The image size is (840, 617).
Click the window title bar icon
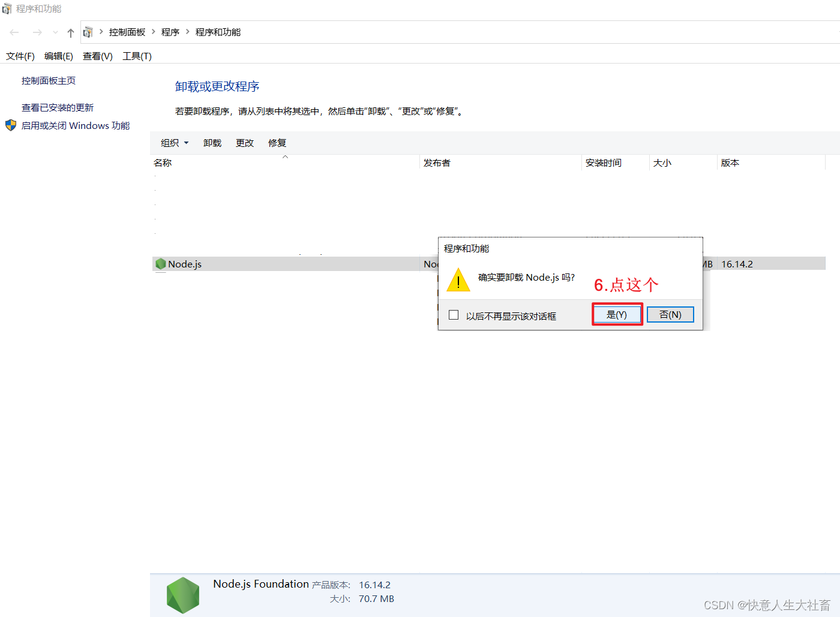pyautogui.click(x=7, y=8)
